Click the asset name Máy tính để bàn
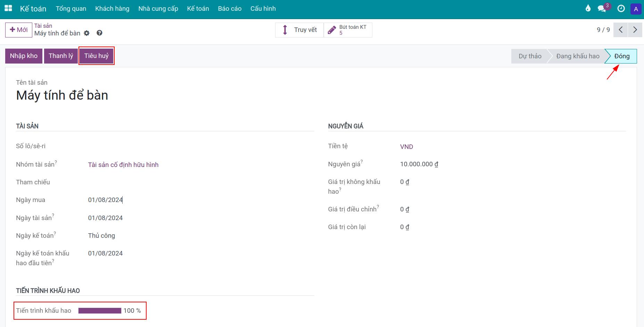644x327 pixels. (x=62, y=95)
